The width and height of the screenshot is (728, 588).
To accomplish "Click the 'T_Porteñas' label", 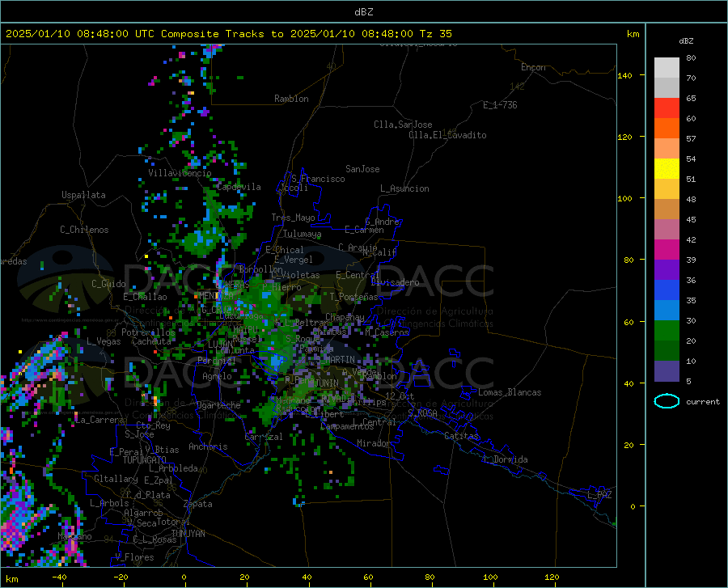I will point(353,297).
